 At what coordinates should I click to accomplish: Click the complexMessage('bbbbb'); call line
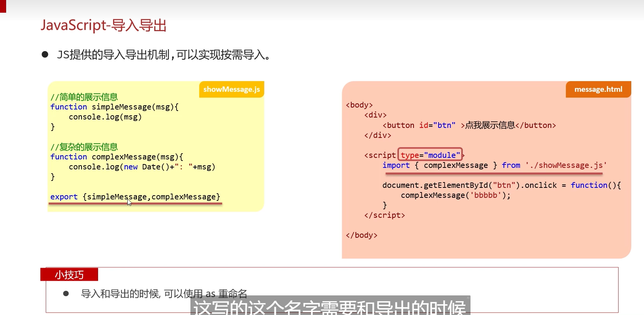pos(456,195)
